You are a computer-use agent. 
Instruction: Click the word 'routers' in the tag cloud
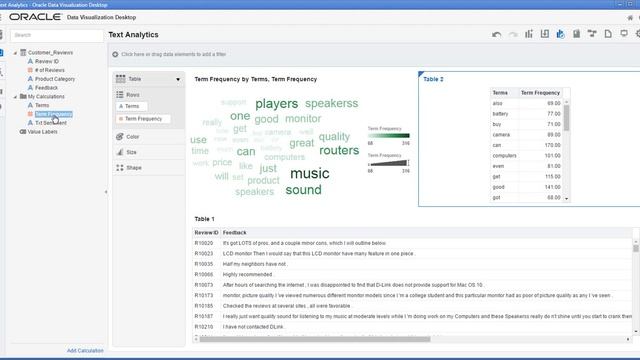click(339, 150)
